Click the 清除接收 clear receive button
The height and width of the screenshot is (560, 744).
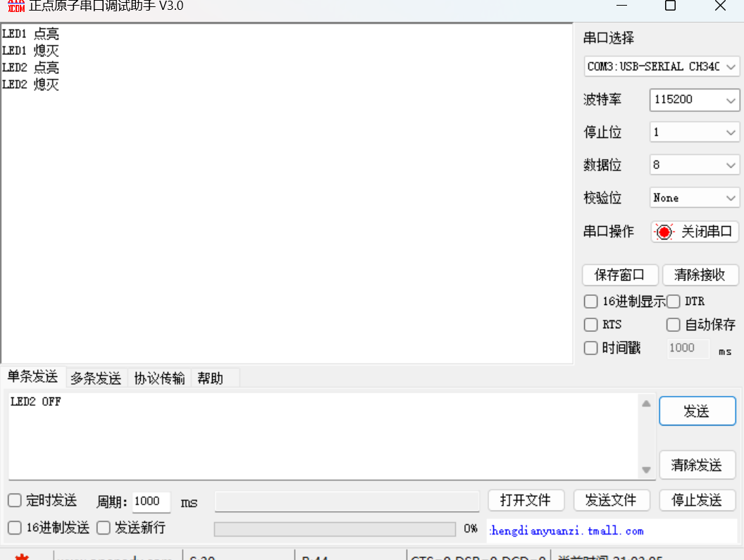click(x=700, y=275)
